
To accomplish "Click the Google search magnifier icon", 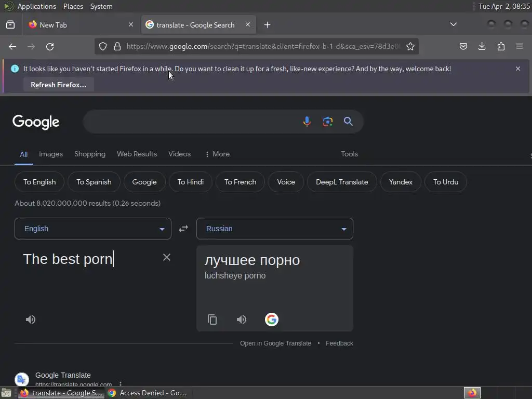I will (348, 122).
